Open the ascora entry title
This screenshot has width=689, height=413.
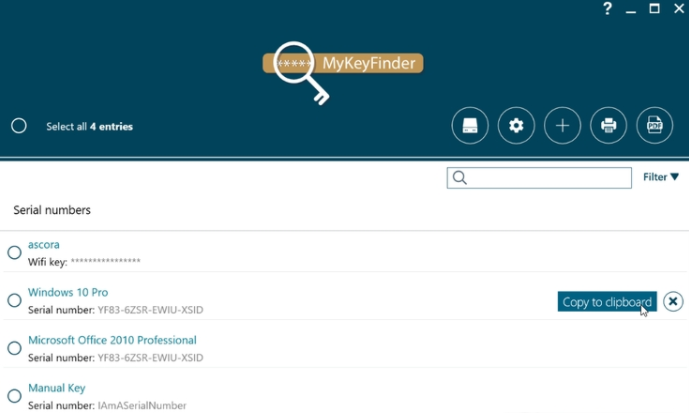[x=44, y=244]
